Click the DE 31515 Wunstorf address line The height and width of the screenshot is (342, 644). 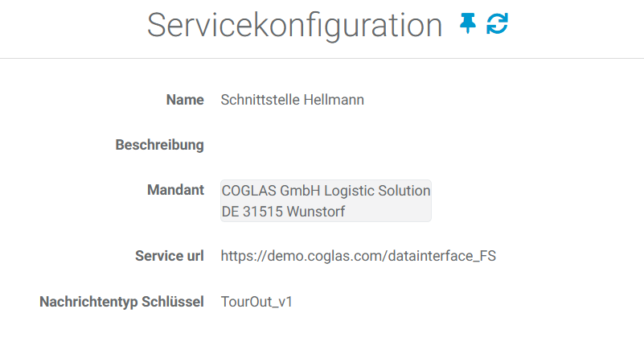click(284, 211)
